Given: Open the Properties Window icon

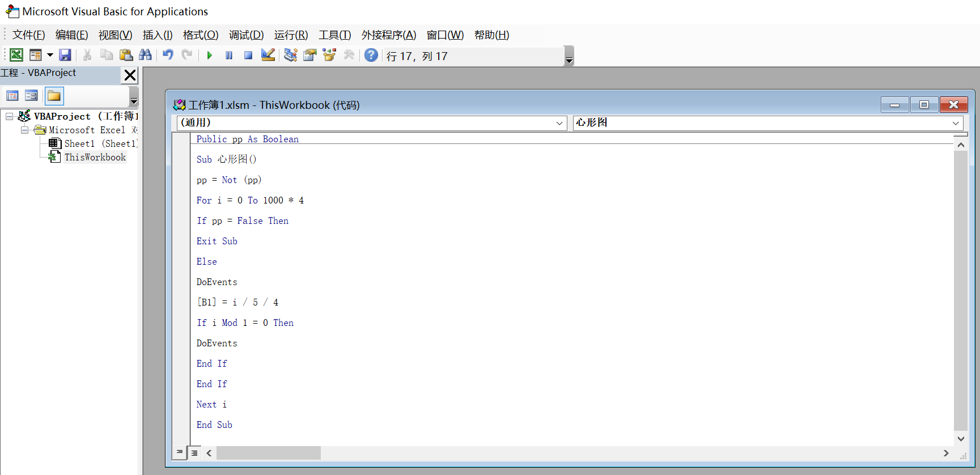Looking at the screenshot, I should tap(310, 55).
